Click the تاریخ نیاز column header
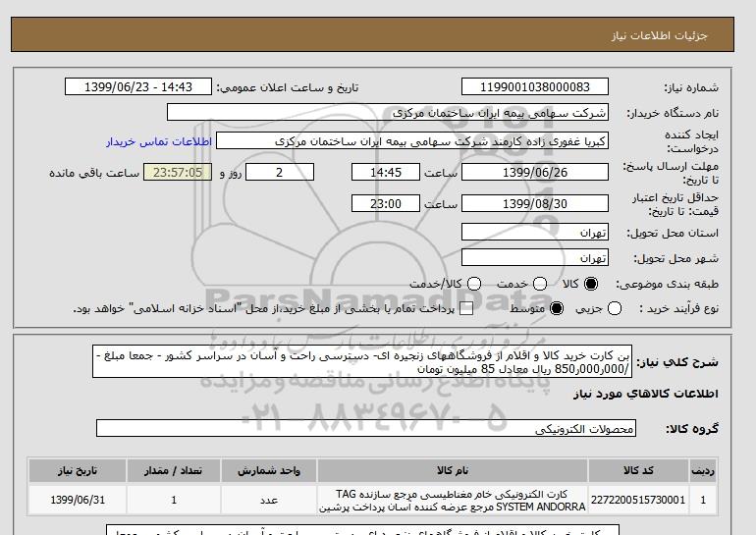The image size is (756, 535). 78,470
